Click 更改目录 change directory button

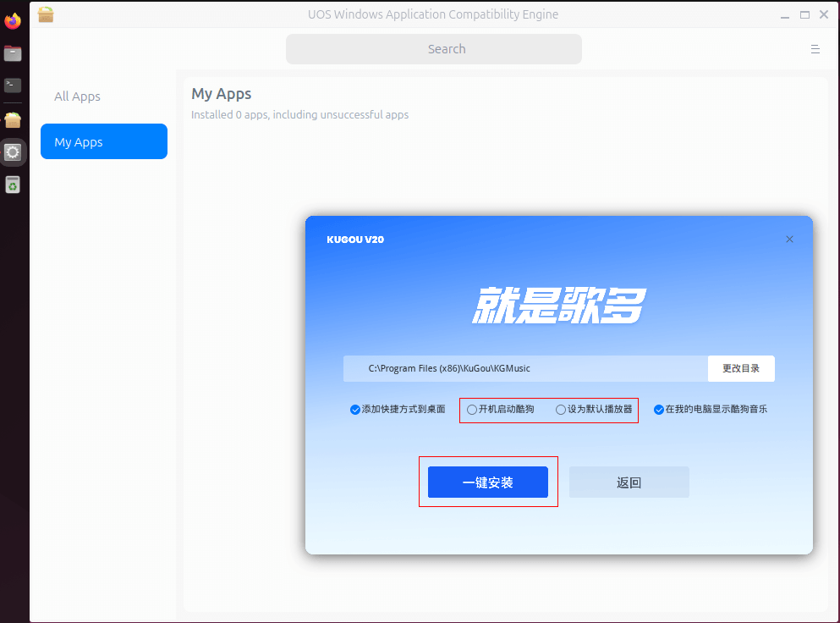pos(741,368)
